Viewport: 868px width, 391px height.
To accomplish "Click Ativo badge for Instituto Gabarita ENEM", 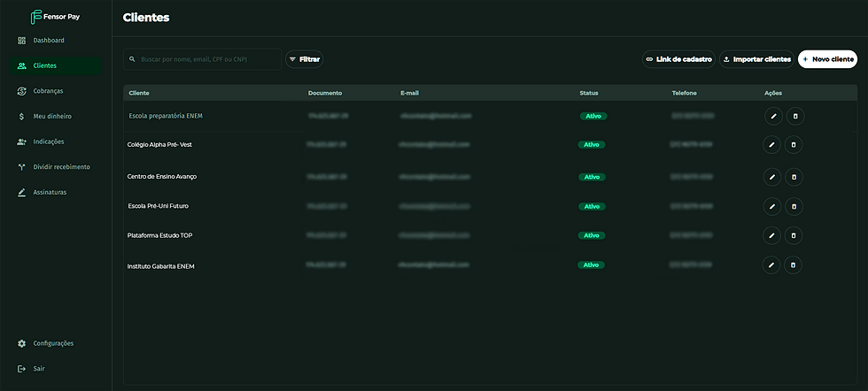I will [x=592, y=264].
